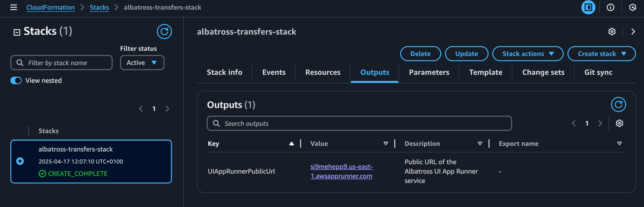Open the Change sets tab
This screenshot has width=644, height=207.
[x=543, y=72]
